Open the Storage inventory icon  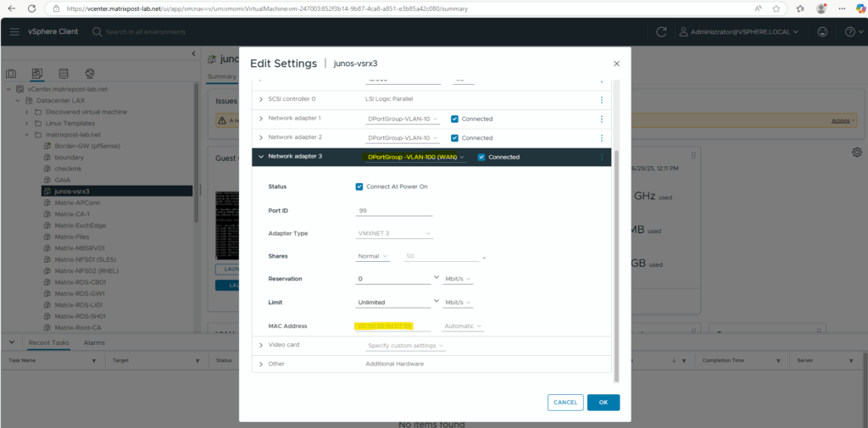click(x=64, y=74)
